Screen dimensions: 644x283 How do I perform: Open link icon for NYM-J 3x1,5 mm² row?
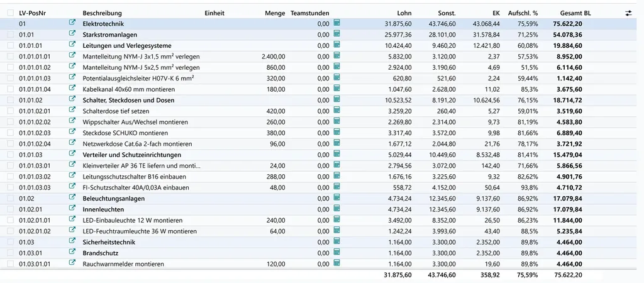72,55
